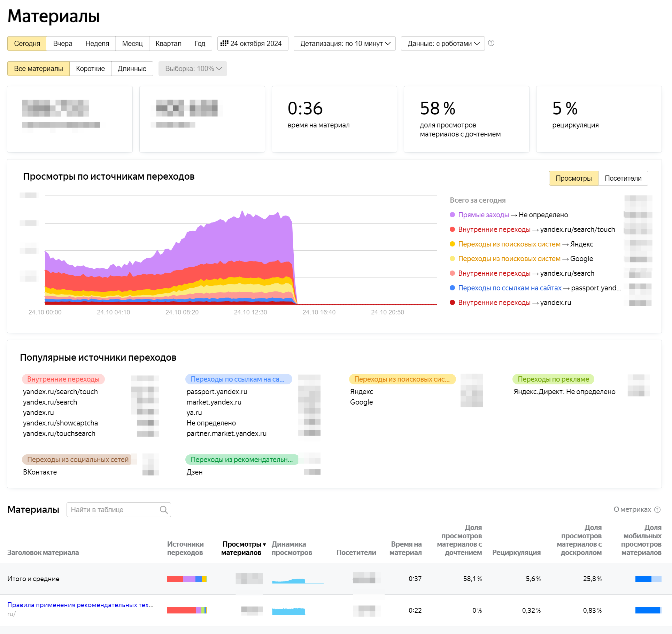Click yellow dot for Яндекс search legend
This screenshot has height=634, width=672.
pyautogui.click(x=452, y=244)
